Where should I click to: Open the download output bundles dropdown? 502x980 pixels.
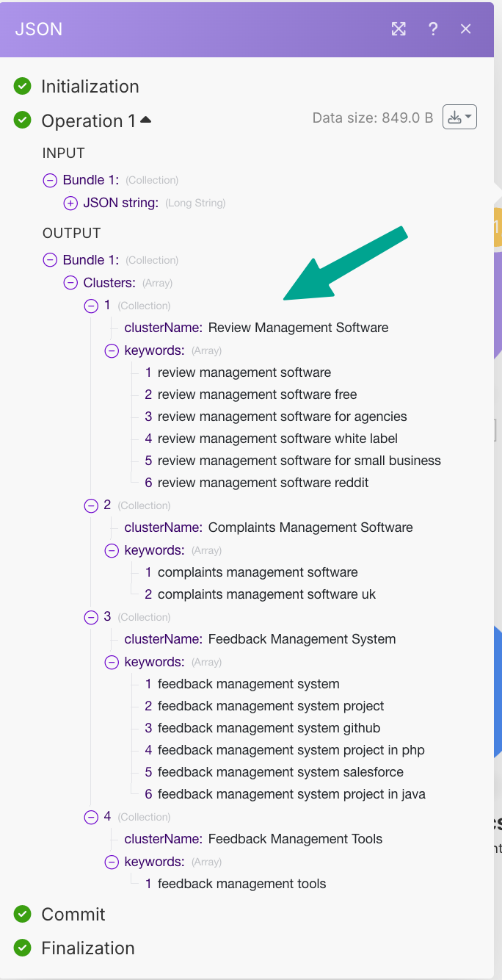459,118
